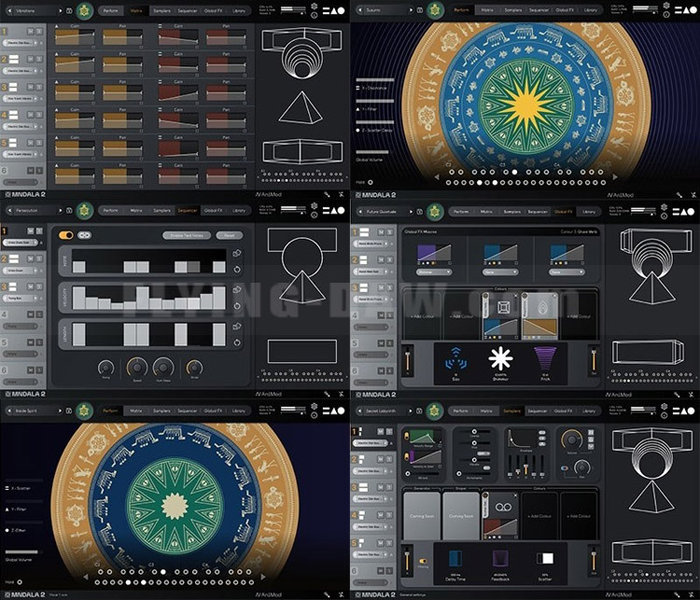This screenshot has height=600, width=700.
Task: Randomize the Note lane with the dice icon
Action: [237, 253]
